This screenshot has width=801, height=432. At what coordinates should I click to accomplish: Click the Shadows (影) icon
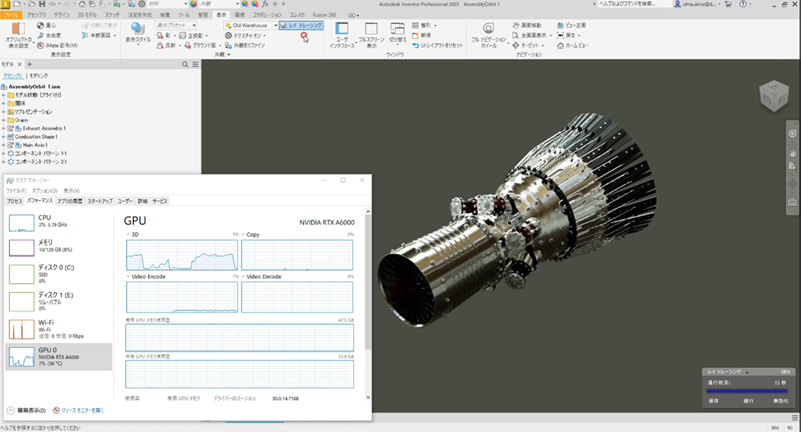[160, 35]
